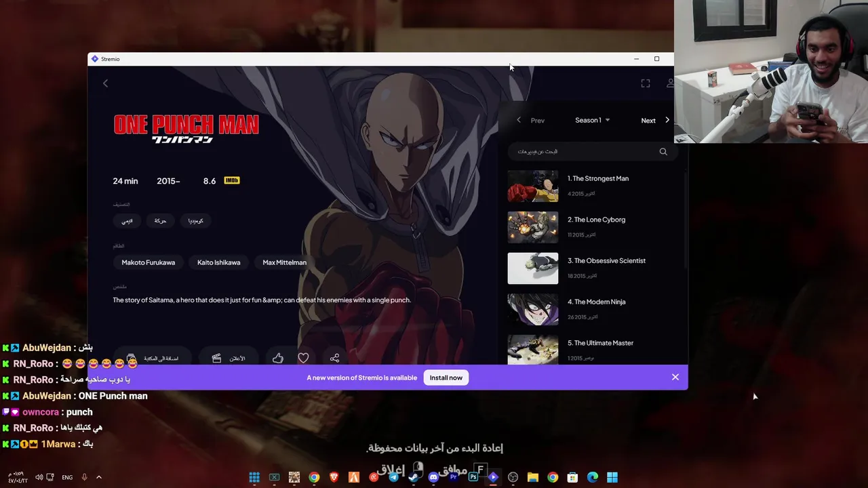The image size is (868, 488).
Task: Open the volume speaker tray icon
Action: (39, 477)
